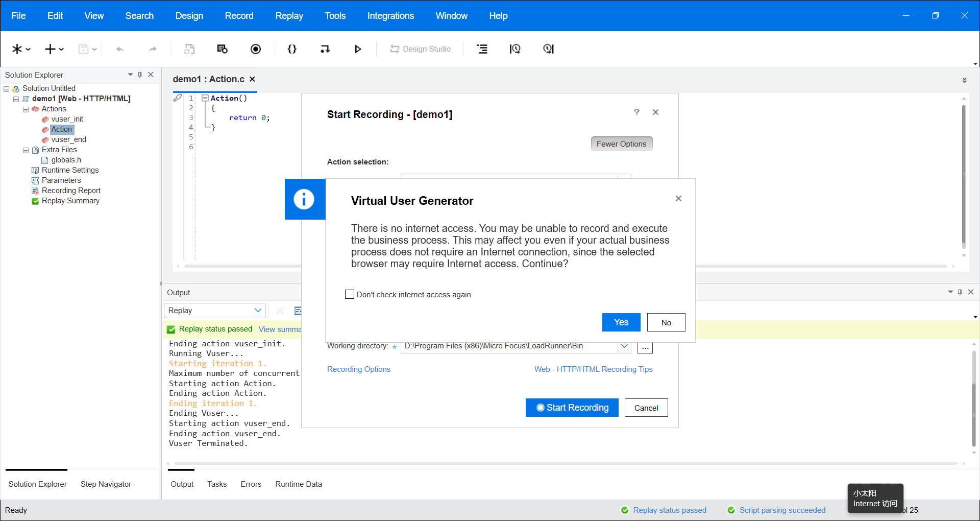
Task: Open Solution Explorer panel options arrow
Action: pyautogui.click(x=130, y=75)
